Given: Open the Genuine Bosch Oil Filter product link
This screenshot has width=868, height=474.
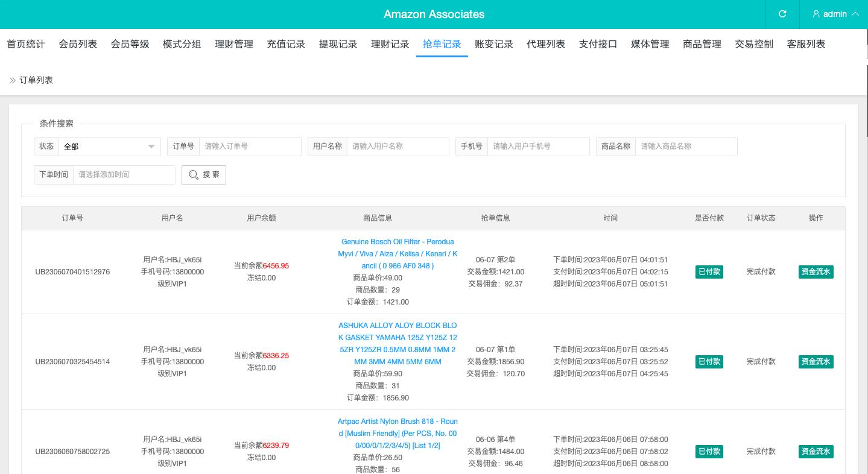Looking at the screenshot, I should coord(398,253).
